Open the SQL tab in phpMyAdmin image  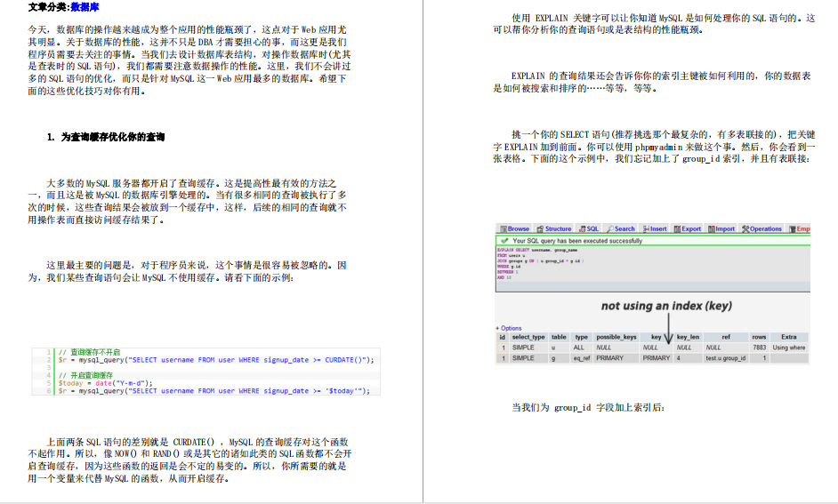(x=589, y=228)
